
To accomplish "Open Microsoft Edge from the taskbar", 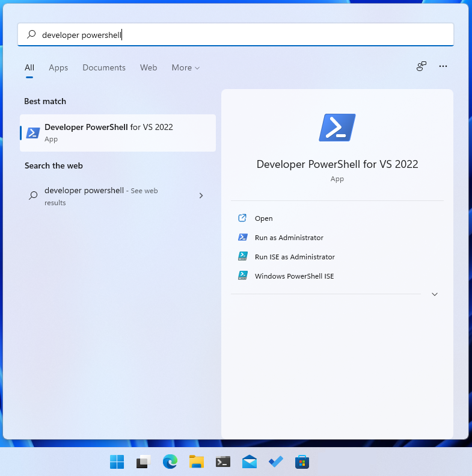I will (170, 462).
